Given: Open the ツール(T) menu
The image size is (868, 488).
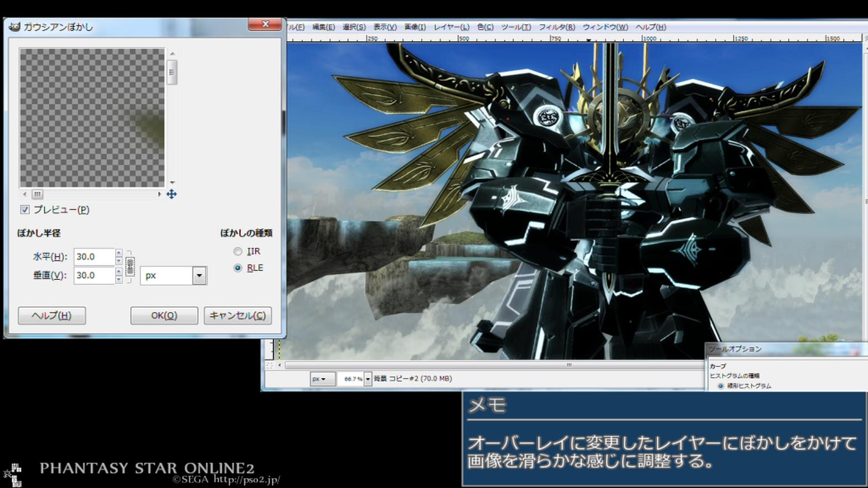Looking at the screenshot, I should click(516, 27).
